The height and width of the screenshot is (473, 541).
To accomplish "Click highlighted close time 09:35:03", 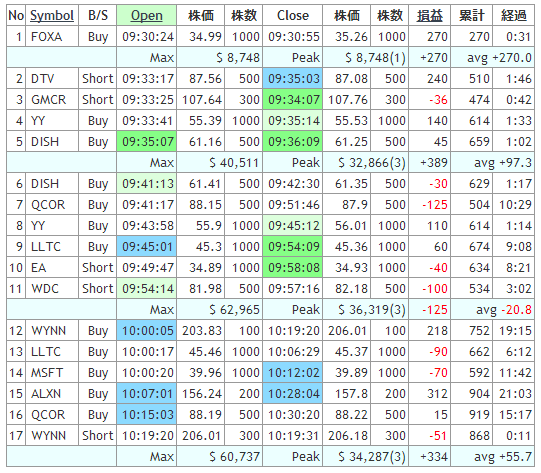I will (294, 79).
